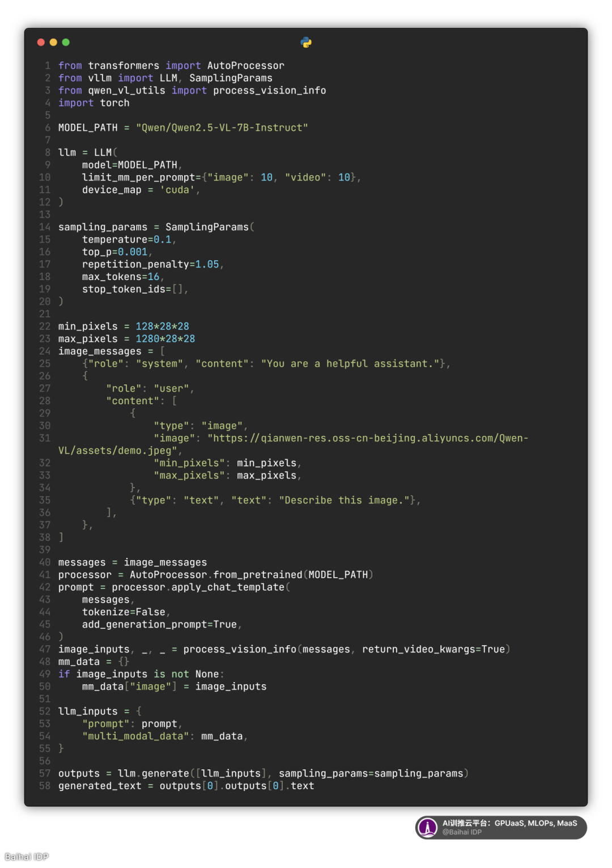Click the qianwen-res aliyuncs image URL
The height and width of the screenshot is (868, 612).
coord(368,438)
